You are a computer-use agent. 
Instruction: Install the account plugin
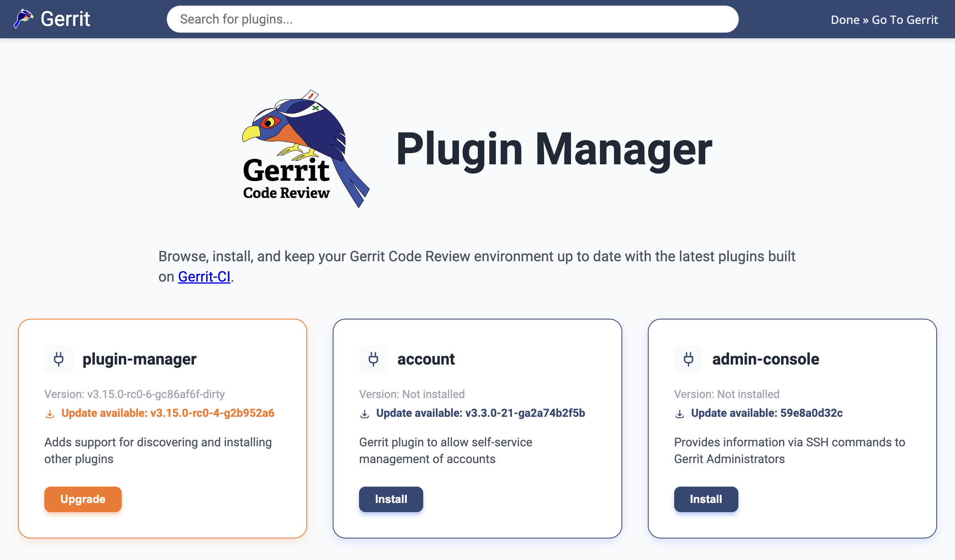pos(391,499)
